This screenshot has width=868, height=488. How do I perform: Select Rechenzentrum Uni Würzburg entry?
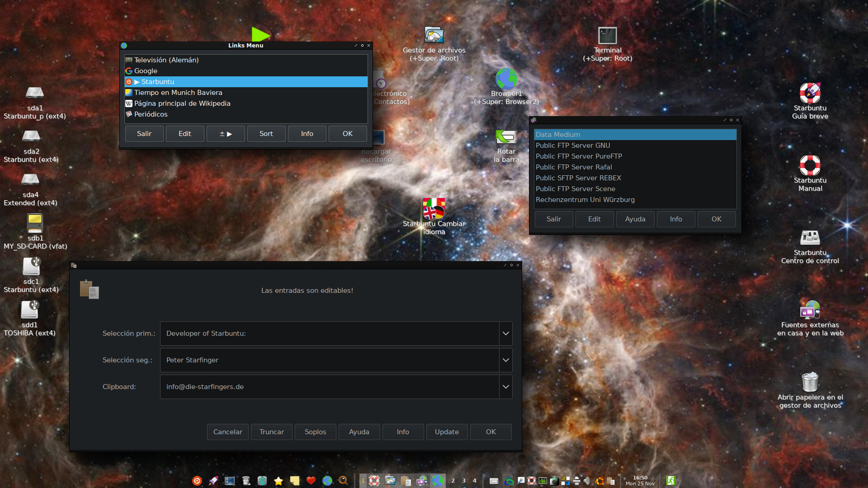pyautogui.click(x=635, y=200)
